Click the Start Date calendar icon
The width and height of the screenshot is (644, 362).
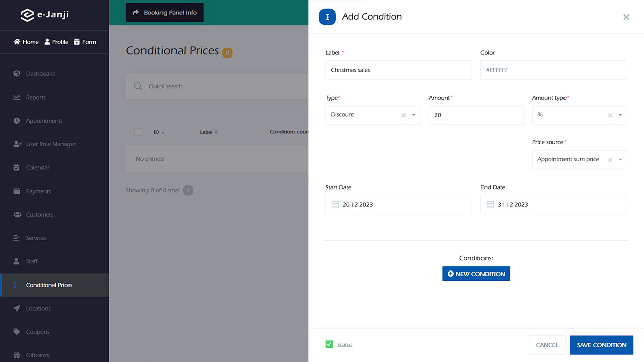335,205
